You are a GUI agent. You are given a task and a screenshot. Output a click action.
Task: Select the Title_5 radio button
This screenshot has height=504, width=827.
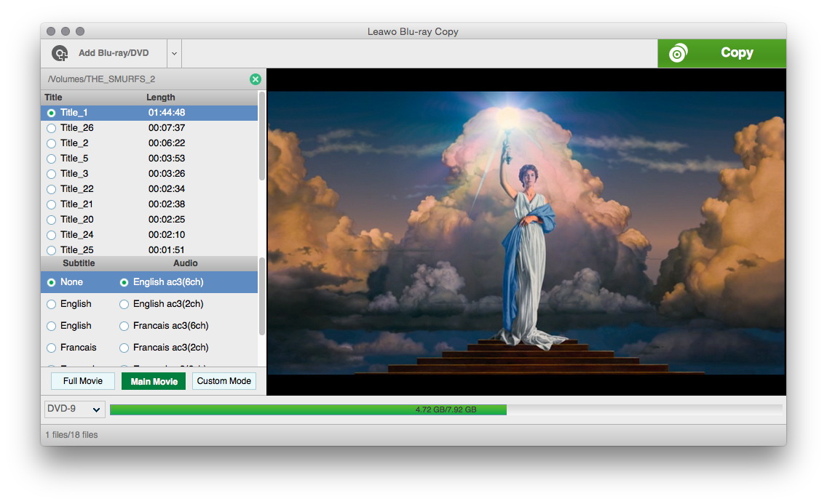pyautogui.click(x=51, y=159)
